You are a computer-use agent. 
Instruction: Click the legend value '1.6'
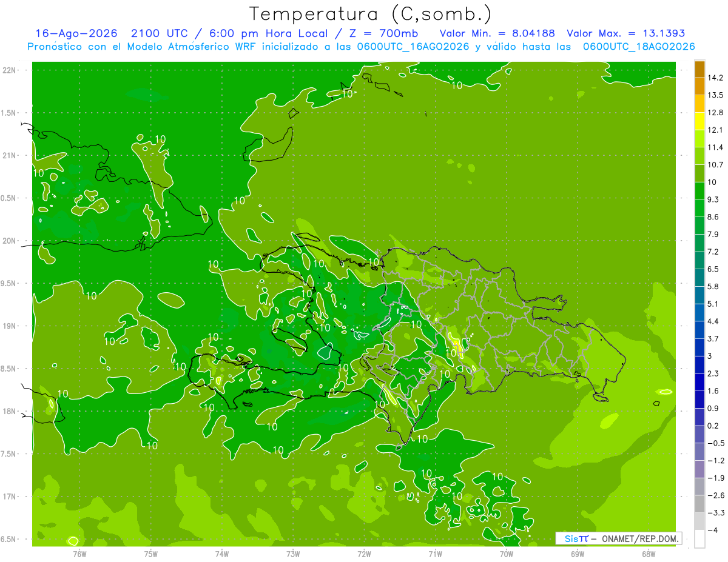click(713, 391)
